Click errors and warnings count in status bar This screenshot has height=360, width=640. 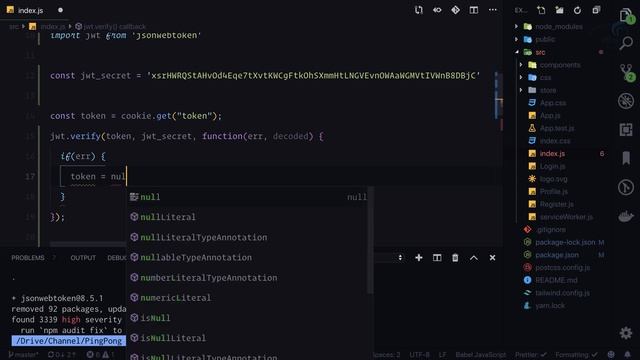100,355
